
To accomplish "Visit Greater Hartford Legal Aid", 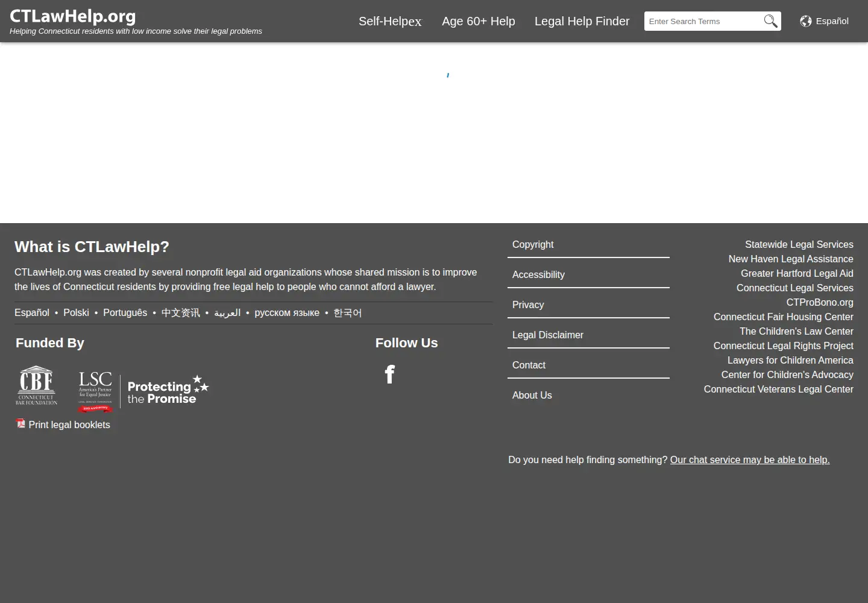I will click(797, 273).
